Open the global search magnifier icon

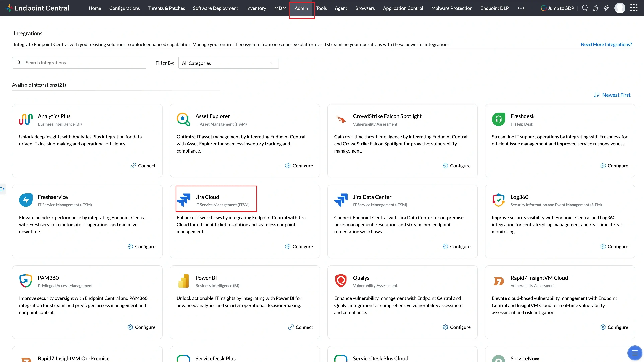tap(585, 8)
